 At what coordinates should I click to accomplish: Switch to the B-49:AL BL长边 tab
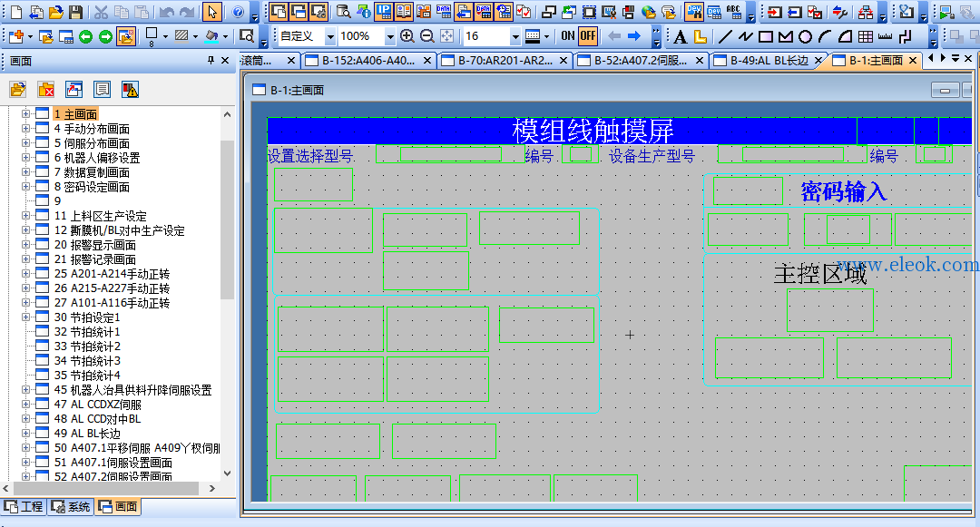(x=769, y=61)
